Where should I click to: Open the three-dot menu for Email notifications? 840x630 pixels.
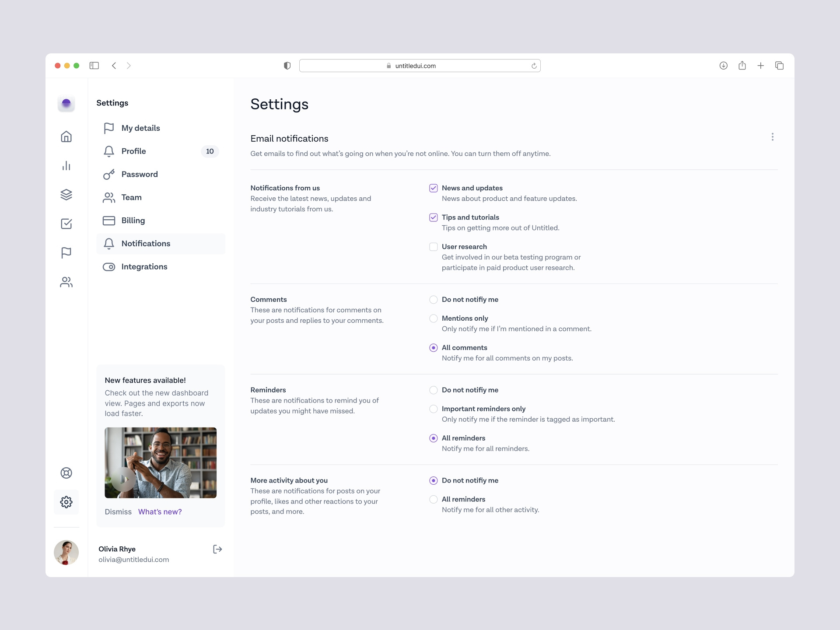(773, 137)
